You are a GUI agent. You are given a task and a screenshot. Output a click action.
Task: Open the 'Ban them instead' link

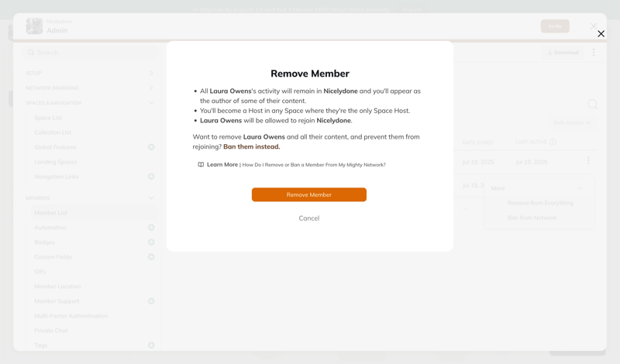point(251,146)
